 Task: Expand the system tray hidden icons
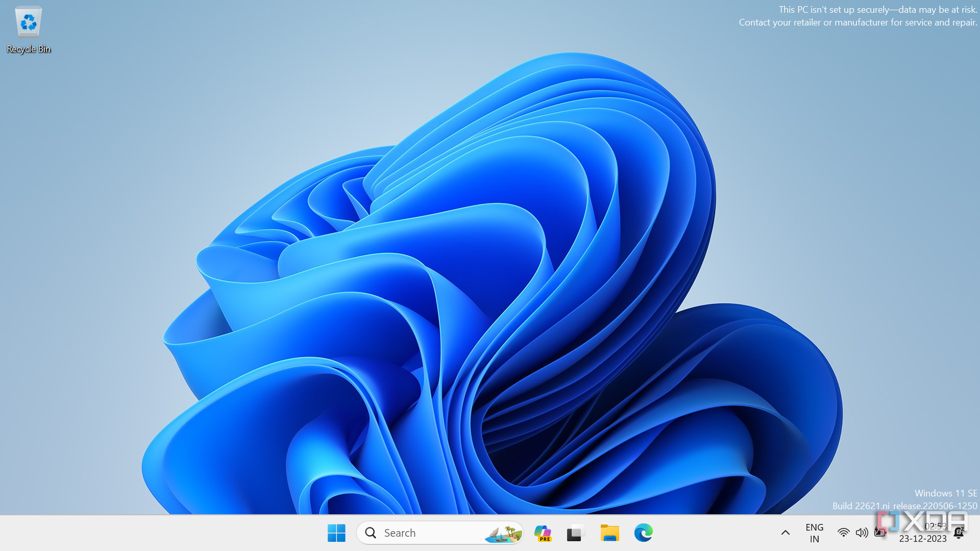click(786, 532)
